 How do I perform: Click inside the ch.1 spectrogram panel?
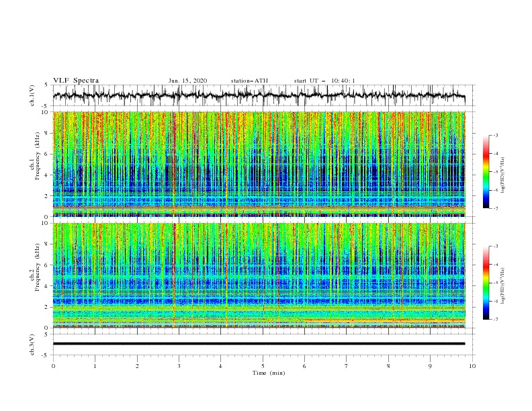point(259,164)
